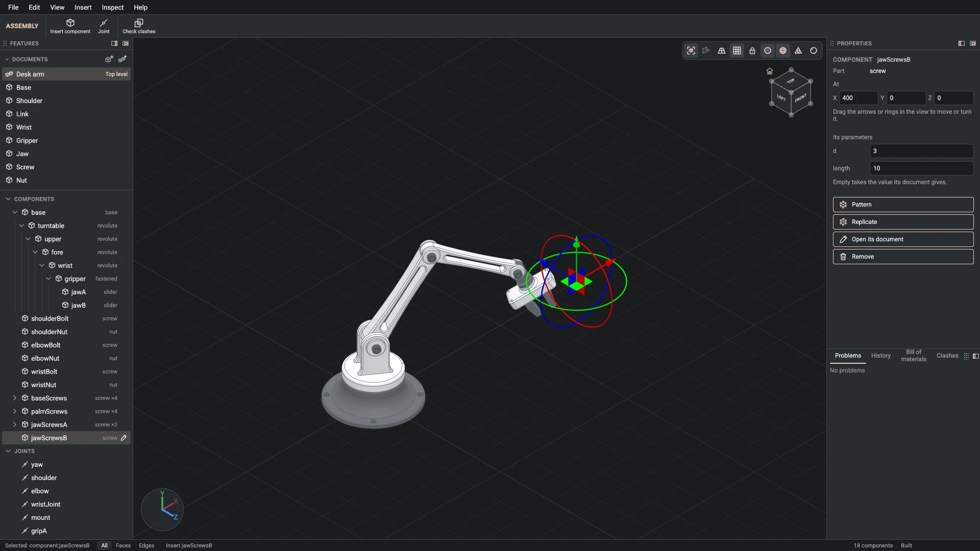Add a new assembly document
This screenshot has height=551, width=980.
click(x=122, y=59)
